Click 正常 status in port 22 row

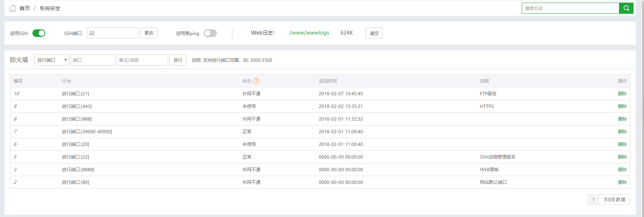[x=247, y=157]
